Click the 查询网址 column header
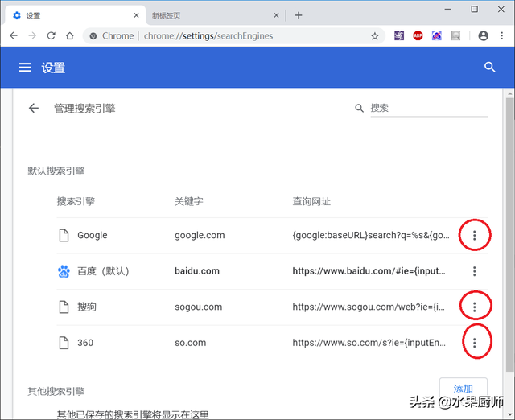The width and height of the screenshot is (515, 420). click(311, 201)
